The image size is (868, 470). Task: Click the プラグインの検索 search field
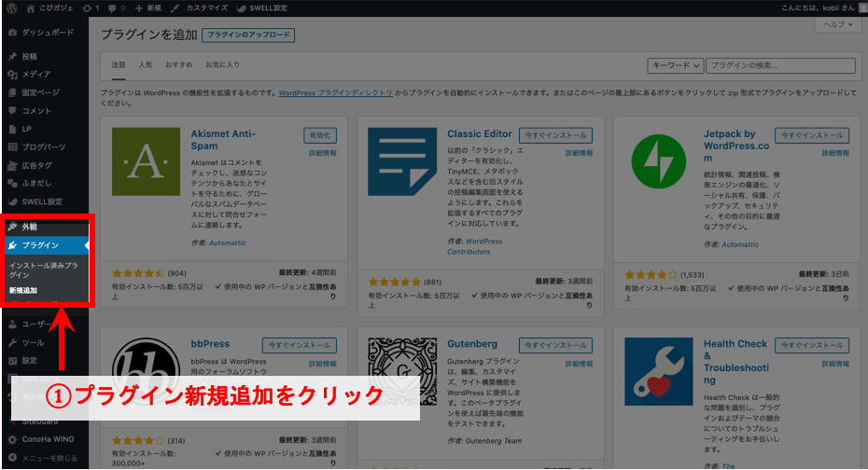tap(780, 65)
